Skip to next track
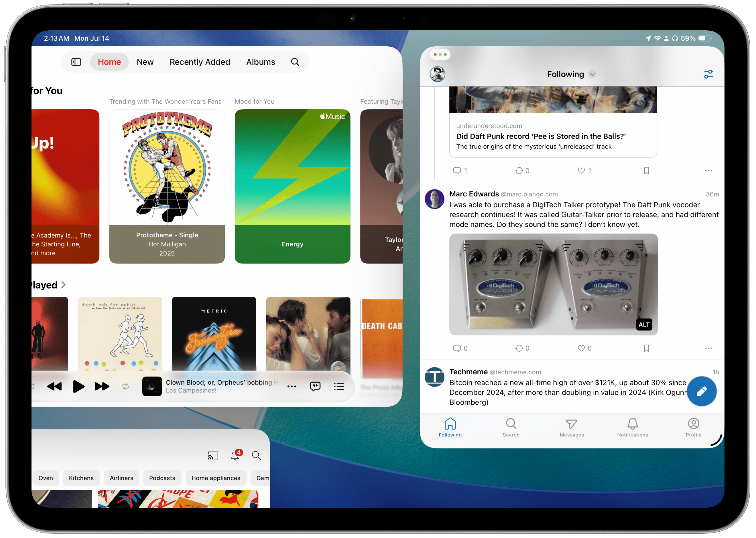Image resolution: width=756 pixels, height=538 pixels. click(102, 386)
